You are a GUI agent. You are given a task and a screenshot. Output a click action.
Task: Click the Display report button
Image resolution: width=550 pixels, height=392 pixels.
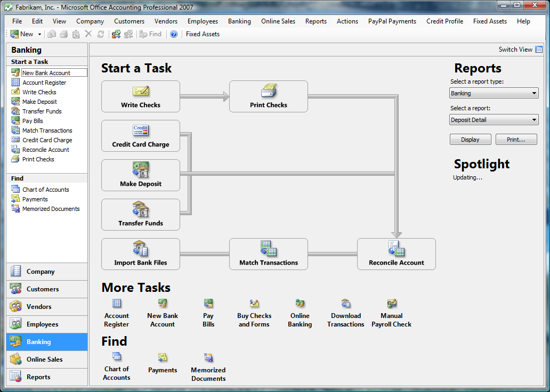[471, 140]
